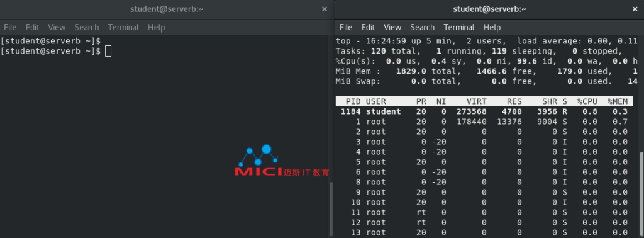
Task: Click the MICI logo watermark
Action: (x=282, y=161)
